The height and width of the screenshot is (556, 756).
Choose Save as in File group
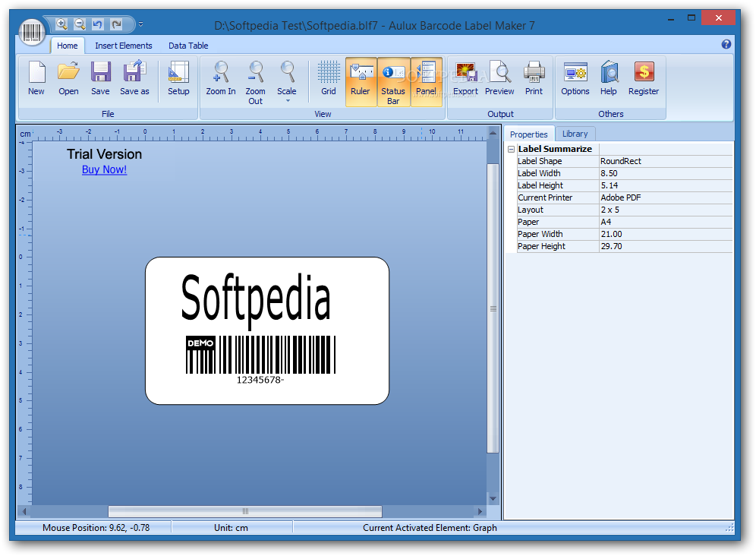coord(134,79)
